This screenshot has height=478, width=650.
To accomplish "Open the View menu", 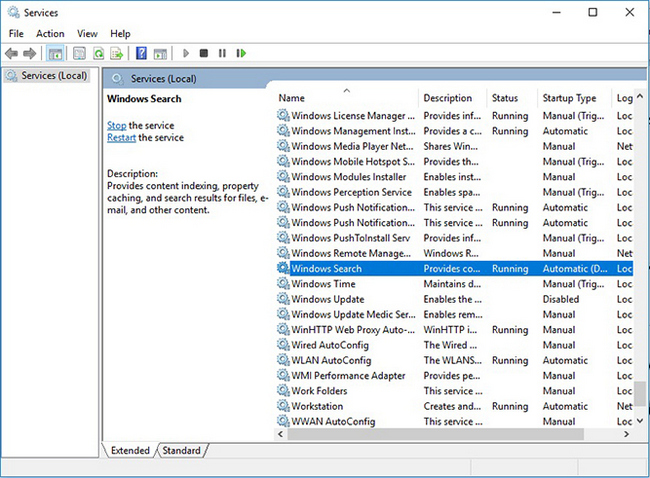I will tap(87, 34).
